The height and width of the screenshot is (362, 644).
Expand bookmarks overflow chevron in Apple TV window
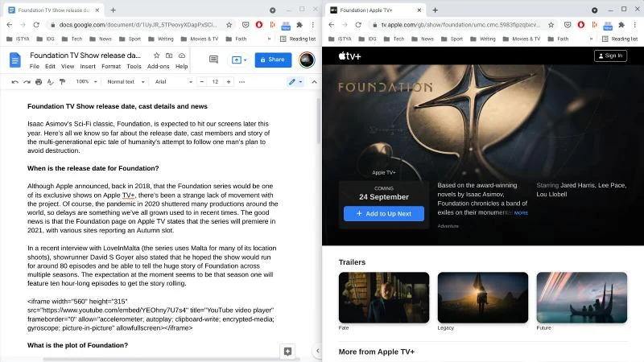591,39
